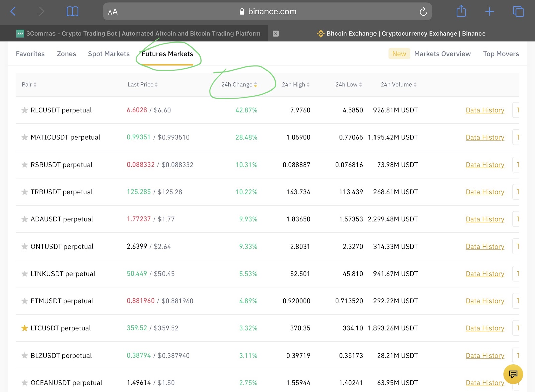The height and width of the screenshot is (392, 535).
Task: Favorite the OCEANUSDT perpetual star
Action: tap(24, 383)
